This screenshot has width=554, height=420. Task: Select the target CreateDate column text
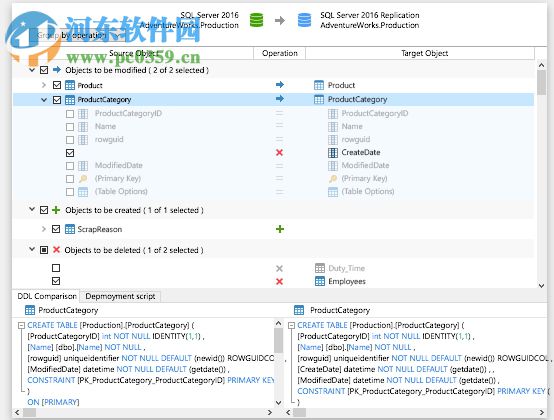361,153
